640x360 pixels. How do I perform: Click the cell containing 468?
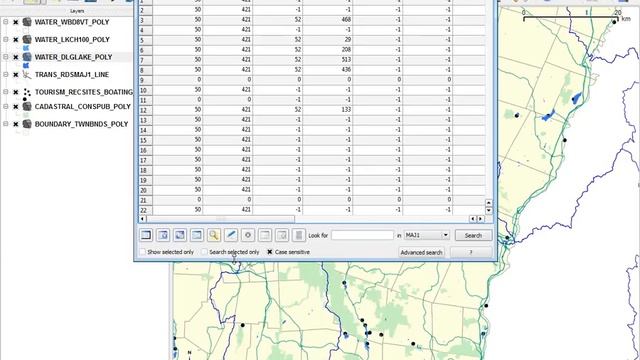327,20
